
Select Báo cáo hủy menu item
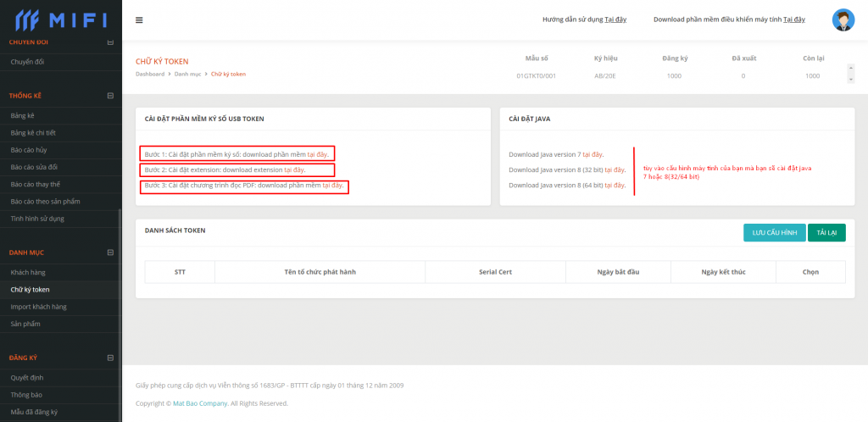point(28,150)
